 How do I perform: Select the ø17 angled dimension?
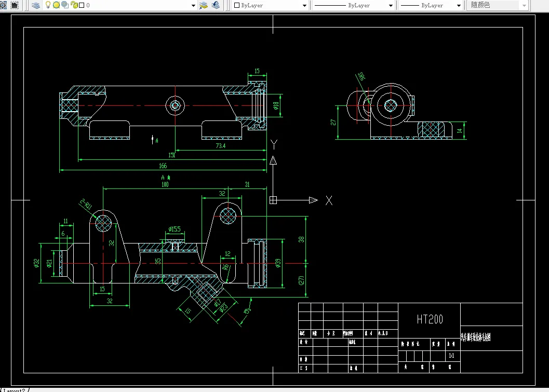[218, 303]
